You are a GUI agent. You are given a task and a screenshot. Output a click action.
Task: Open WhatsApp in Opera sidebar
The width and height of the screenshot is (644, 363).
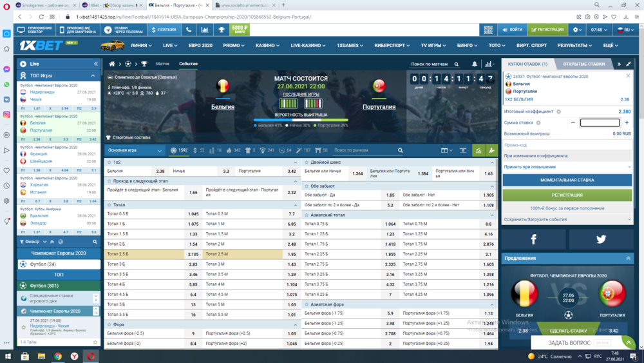6,84
